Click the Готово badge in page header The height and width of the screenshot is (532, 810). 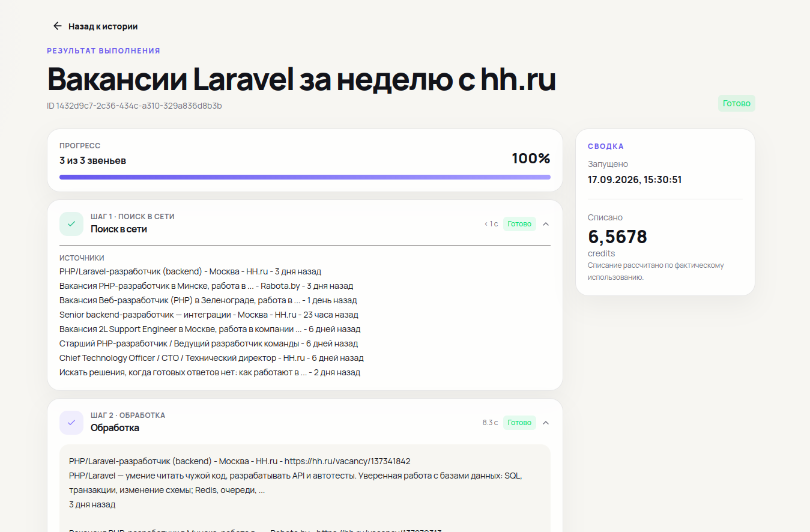click(x=737, y=103)
